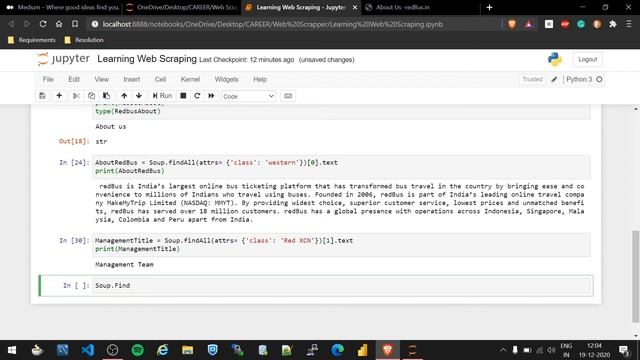The width and height of the screenshot is (640, 360).
Task: Click the Trusted notebook indicator
Action: pyautogui.click(x=532, y=79)
